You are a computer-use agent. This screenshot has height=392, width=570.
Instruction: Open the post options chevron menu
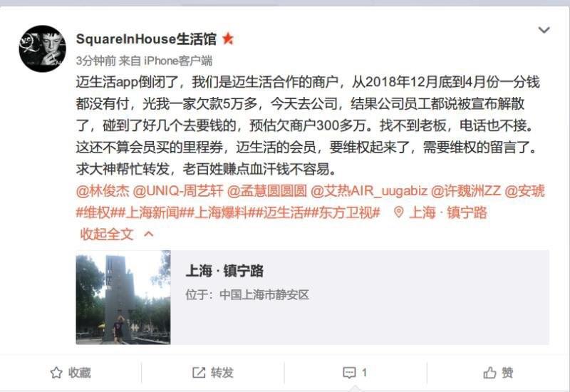pos(544,30)
